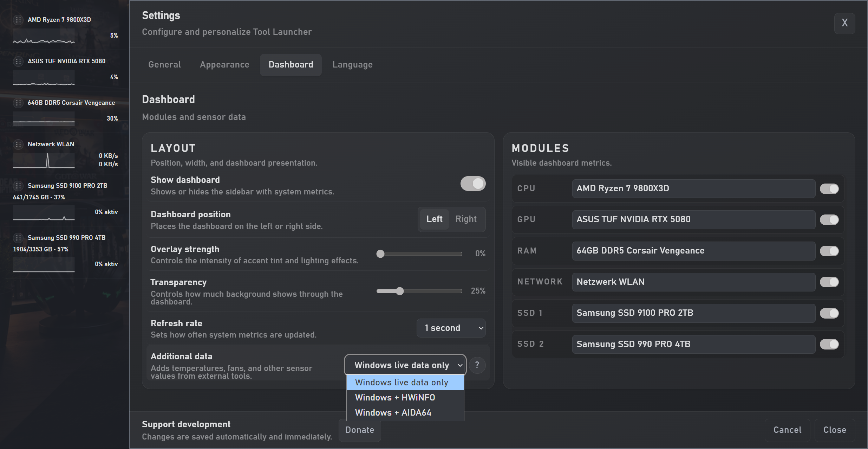Switch to the General tab
The width and height of the screenshot is (868, 449).
(x=164, y=65)
